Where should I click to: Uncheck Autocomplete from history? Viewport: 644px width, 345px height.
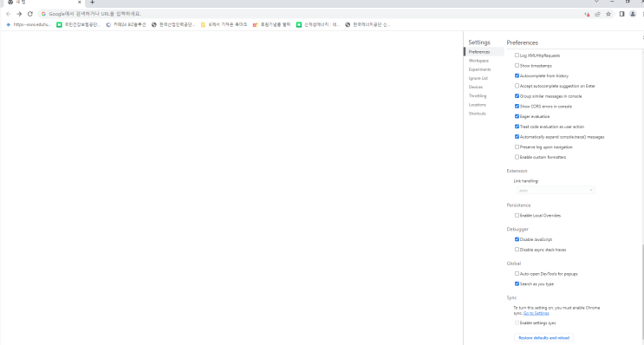pos(517,75)
